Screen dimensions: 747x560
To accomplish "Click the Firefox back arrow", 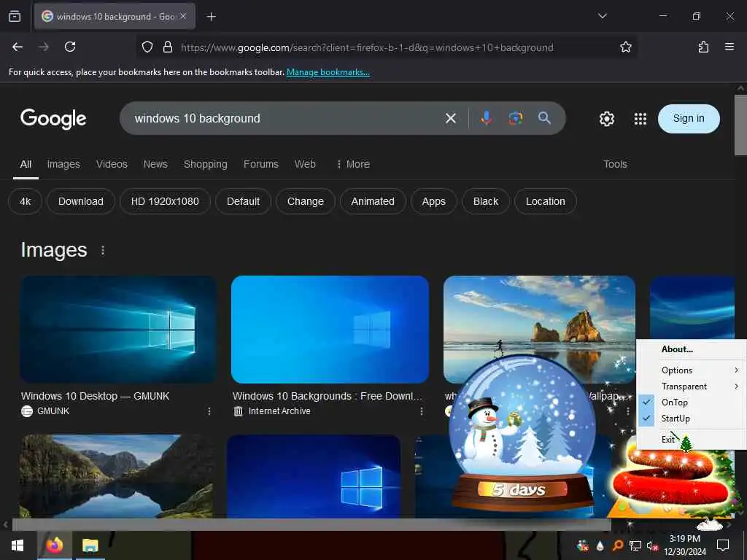I will click(x=18, y=47).
